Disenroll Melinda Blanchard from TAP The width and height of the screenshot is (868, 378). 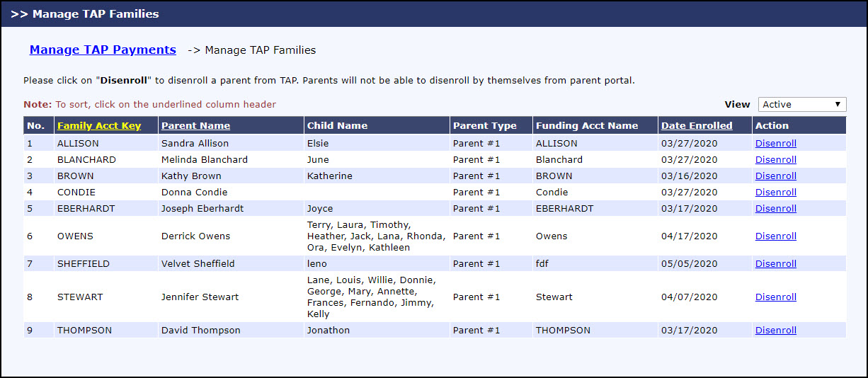tap(775, 159)
